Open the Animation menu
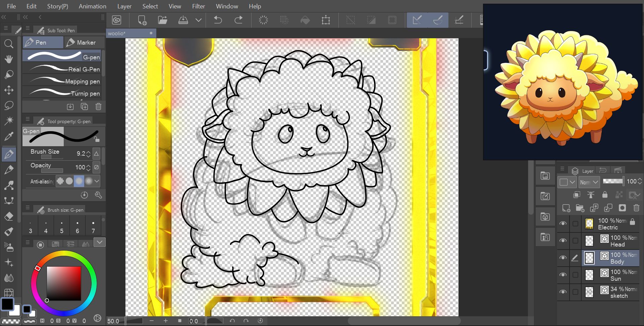644x326 pixels. [x=93, y=6]
